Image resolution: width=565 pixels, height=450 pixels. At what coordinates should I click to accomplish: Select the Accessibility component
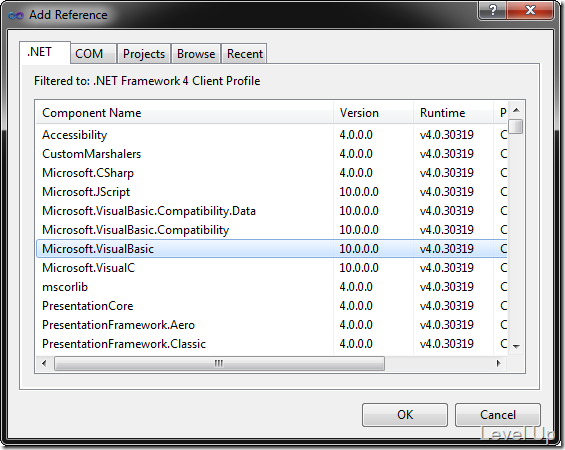click(271, 135)
